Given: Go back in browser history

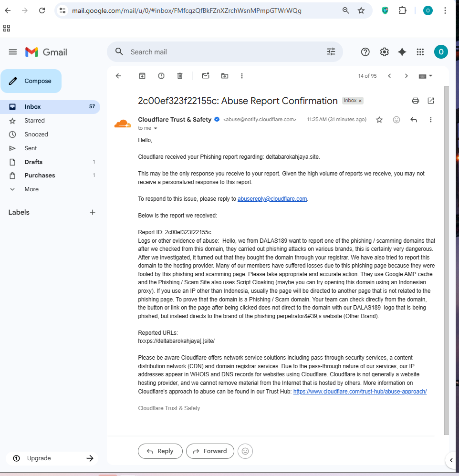Looking at the screenshot, I should pyautogui.click(x=8, y=10).
